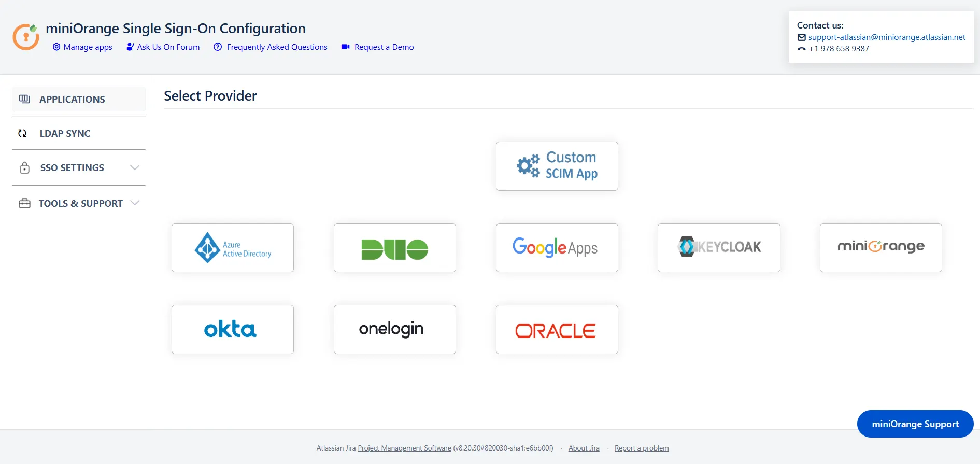Click the email envelope icon in Contact us
The image size is (980, 464).
point(802,37)
